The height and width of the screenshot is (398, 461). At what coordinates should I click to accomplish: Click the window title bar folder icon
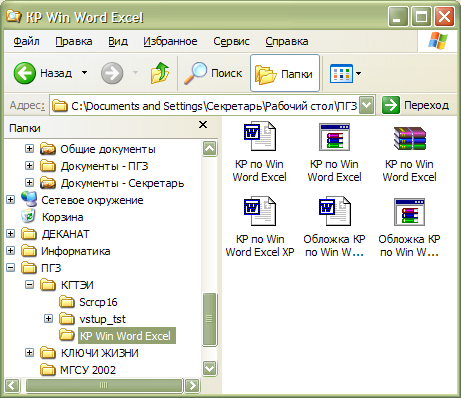pos(13,16)
